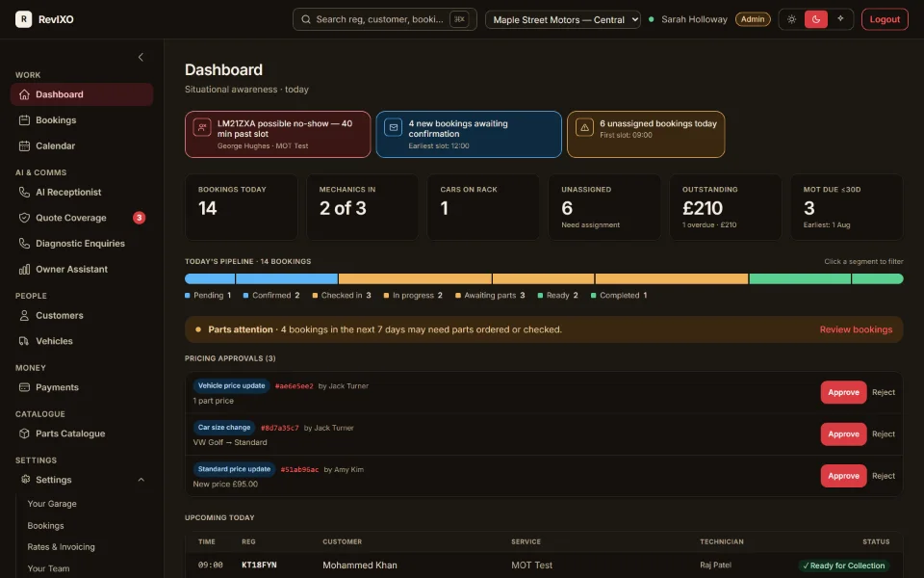Open Your Garage settings
Screen dimensions: 924x578
tap(52, 504)
